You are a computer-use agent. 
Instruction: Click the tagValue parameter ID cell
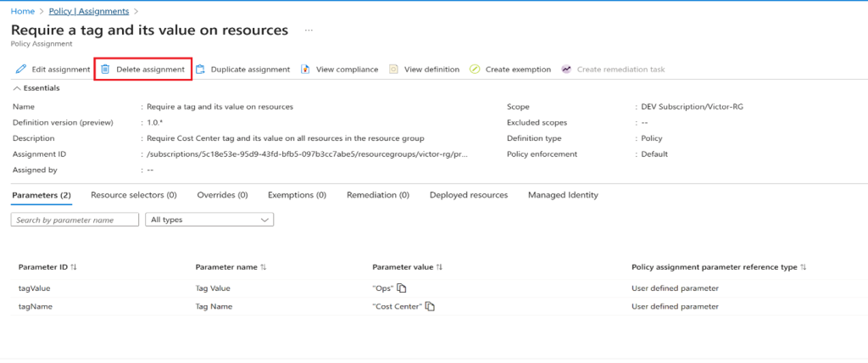coord(35,288)
